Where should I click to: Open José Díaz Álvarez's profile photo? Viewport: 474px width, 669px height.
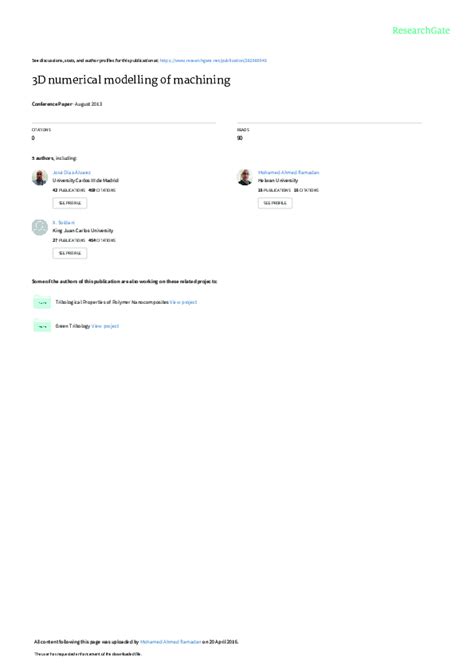pyautogui.click(x=40, y=177)
